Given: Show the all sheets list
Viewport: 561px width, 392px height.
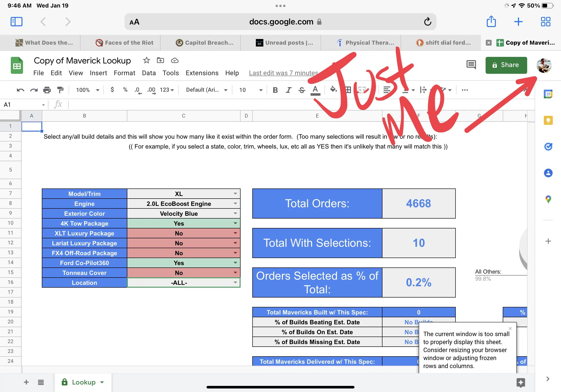Looking at the screenshot, I should [41, 382].
